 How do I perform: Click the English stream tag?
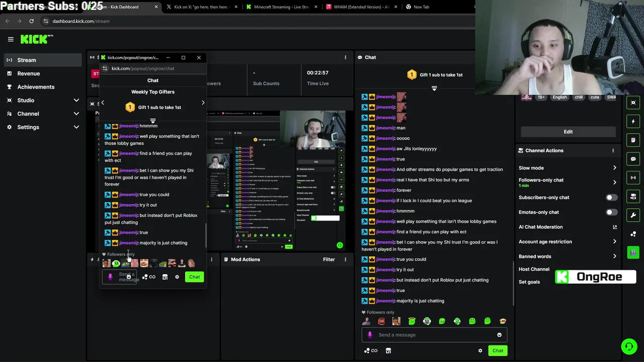[559, 97]
